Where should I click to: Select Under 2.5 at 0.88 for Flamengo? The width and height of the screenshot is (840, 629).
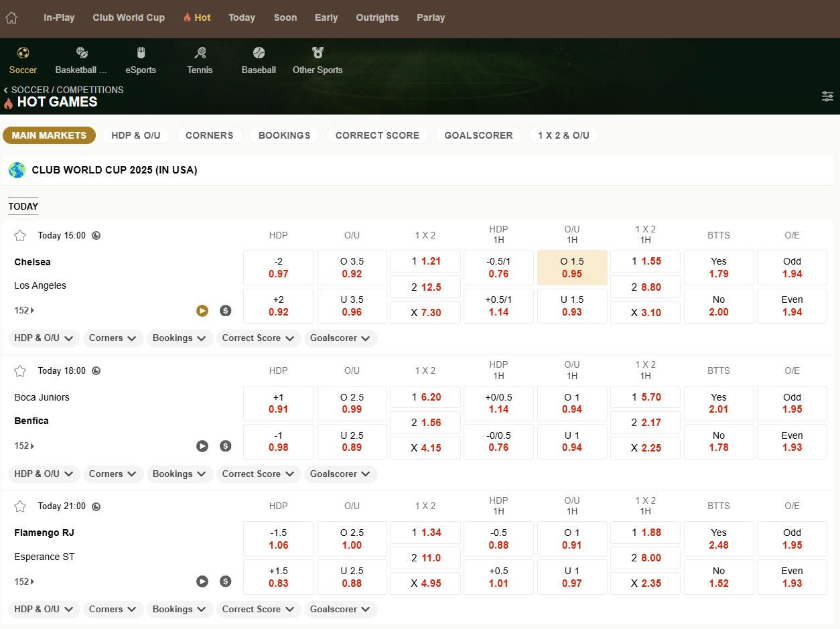(352, 577)
